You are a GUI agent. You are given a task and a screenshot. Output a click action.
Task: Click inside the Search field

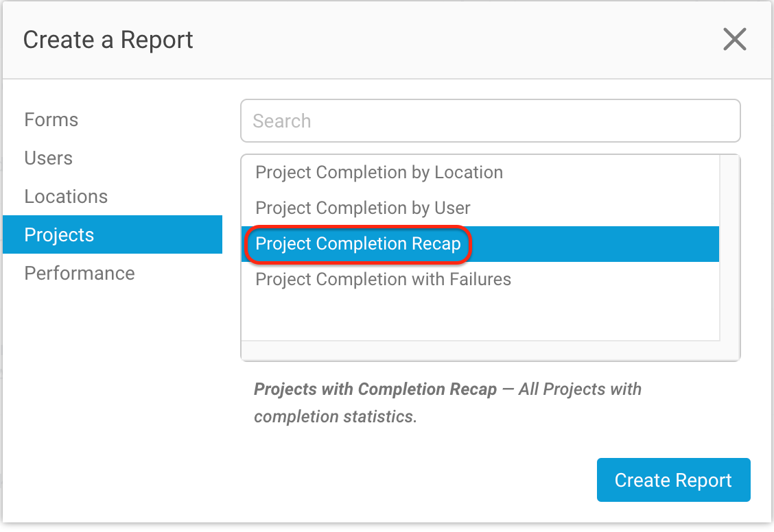pyautogui.click(x=490, y=121)
